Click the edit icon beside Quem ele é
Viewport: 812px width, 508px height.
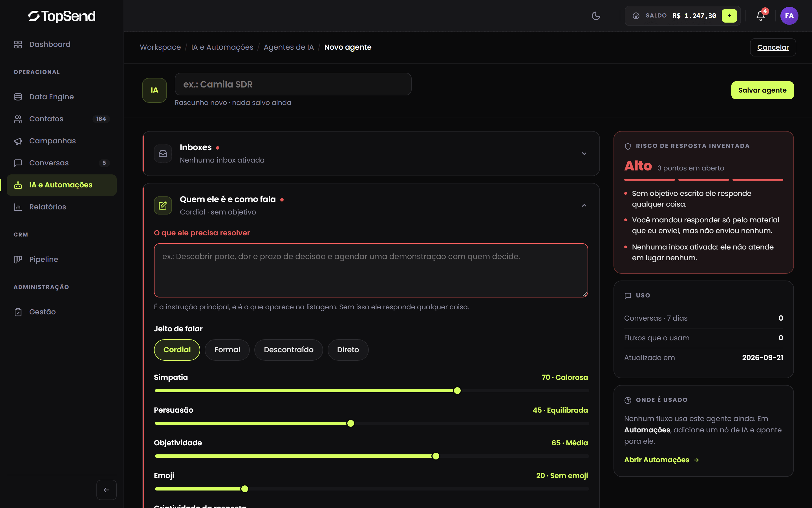[x=163, y=205]
